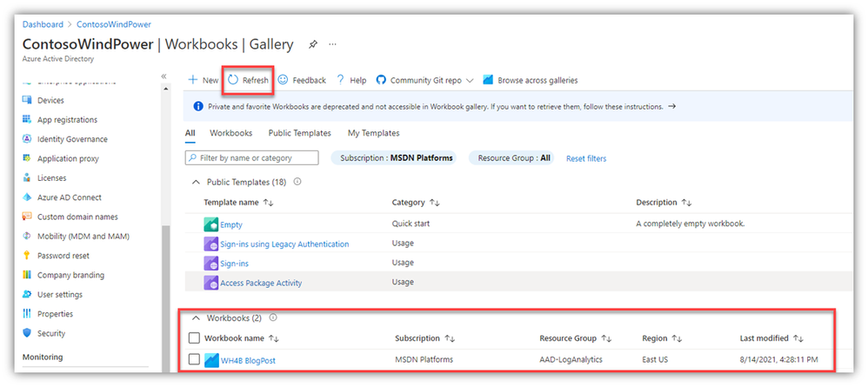Click the Filter by name search field
Screen dimensions: 868x387
(251, 158)
